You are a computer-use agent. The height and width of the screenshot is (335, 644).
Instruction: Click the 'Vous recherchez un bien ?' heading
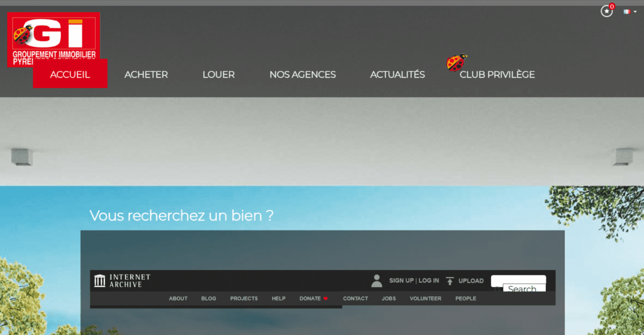[181, 215]
